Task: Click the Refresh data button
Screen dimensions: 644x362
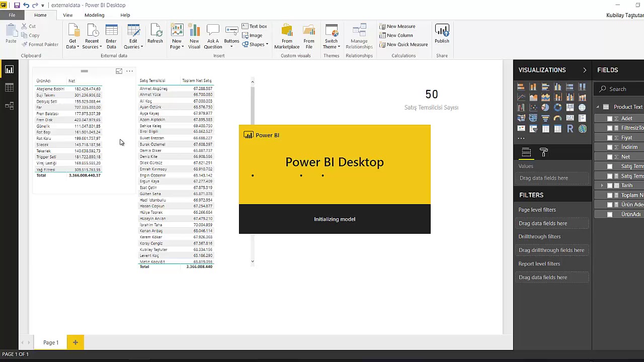Action: [x=155, y=34]
